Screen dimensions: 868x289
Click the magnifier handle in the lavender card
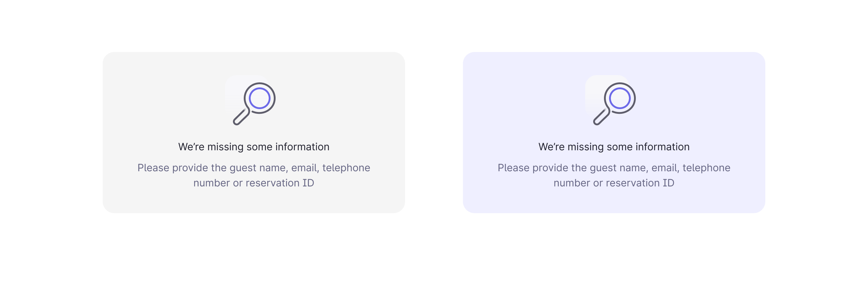(x=601, y=117)
